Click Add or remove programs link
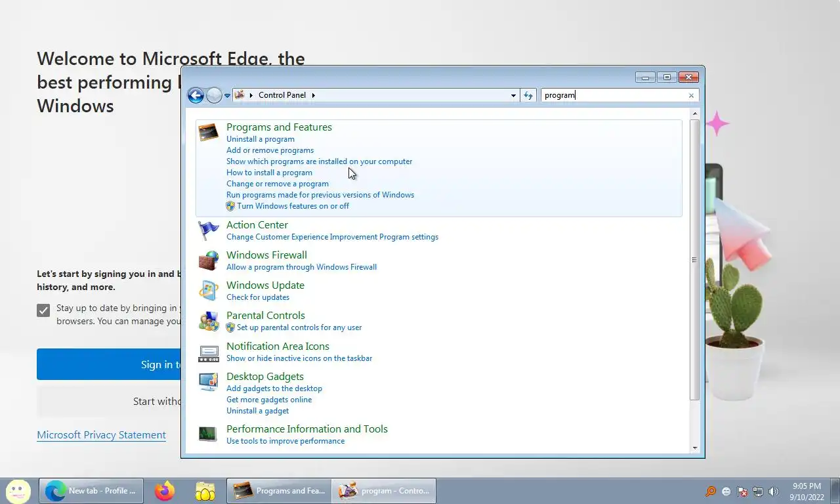This screenshot has width=840, height=504. click(x=270, y=150)
